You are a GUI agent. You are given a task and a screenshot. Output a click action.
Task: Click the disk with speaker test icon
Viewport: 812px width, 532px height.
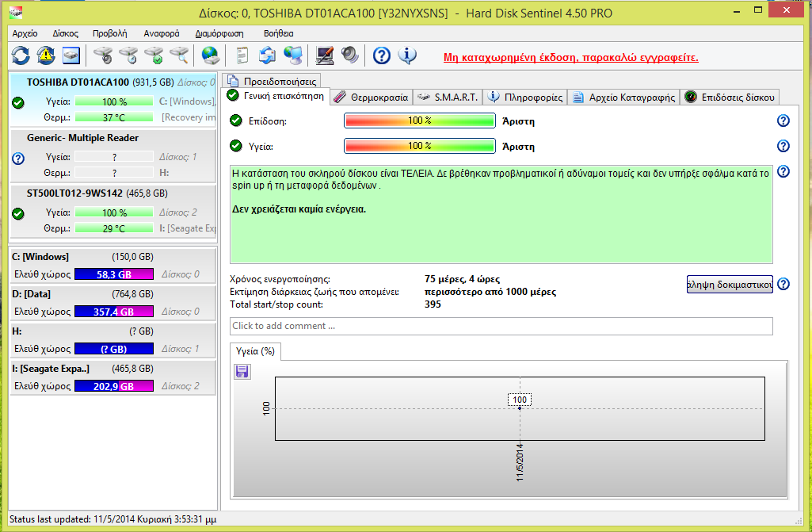point(103,55)
